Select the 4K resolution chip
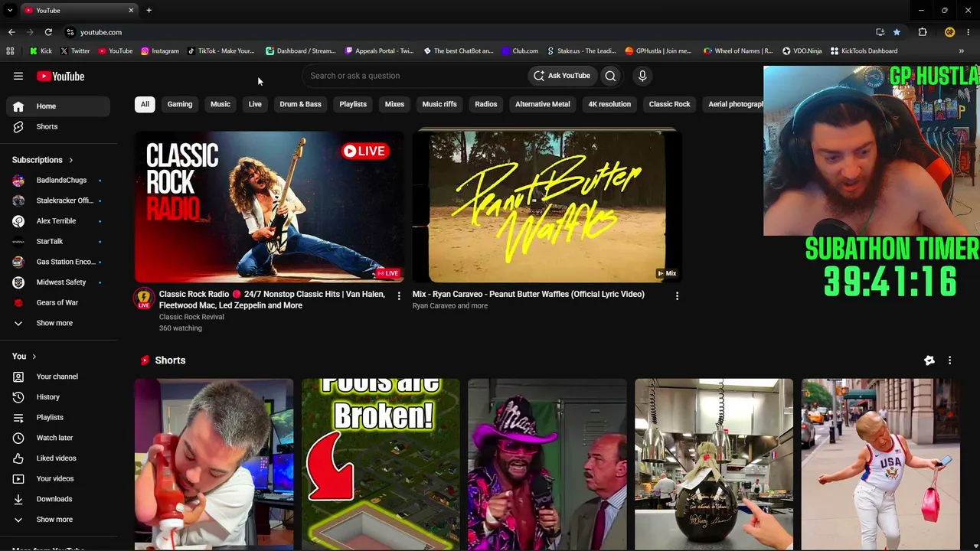Viewport: 980px width, 551px height. (x=609, y=104)
